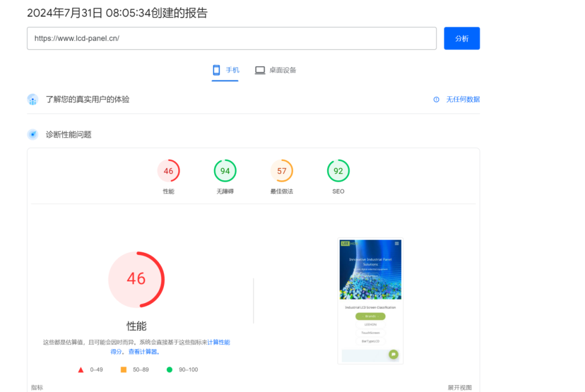Switch to the 手机 tab
The height and width of the screenshot is (392, 585).
[x=225, y=70]
